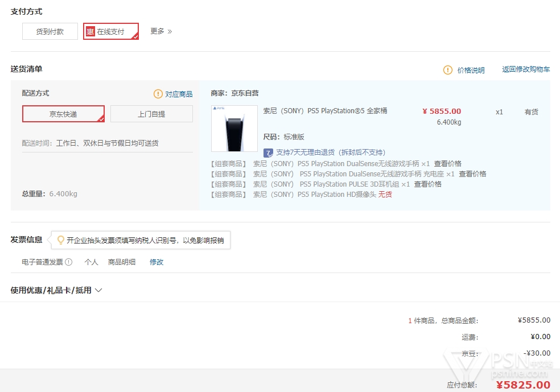Image resolution: width=560 pixels, height=392 pixels.
Task: Open the PS5 全家桶 product title
Action: coord(325,111)
